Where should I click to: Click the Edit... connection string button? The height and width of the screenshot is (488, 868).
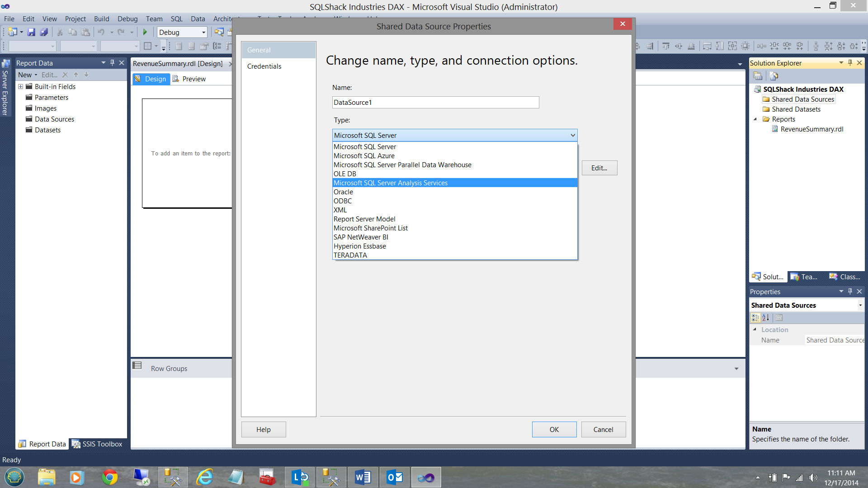599,168
